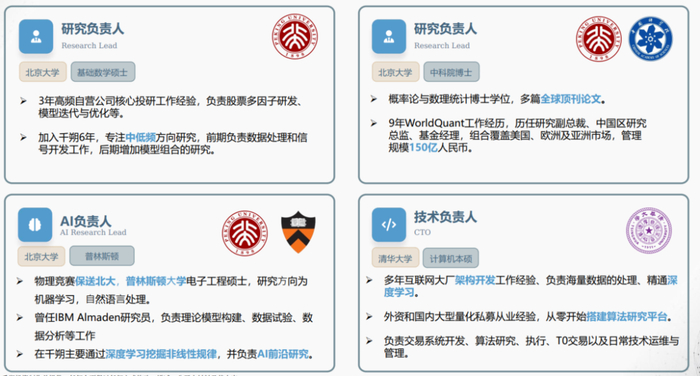Click the line starting 9年WorldQuant工作经历
The width and height of the screenshot is (700, 376).
coord(517,123)
